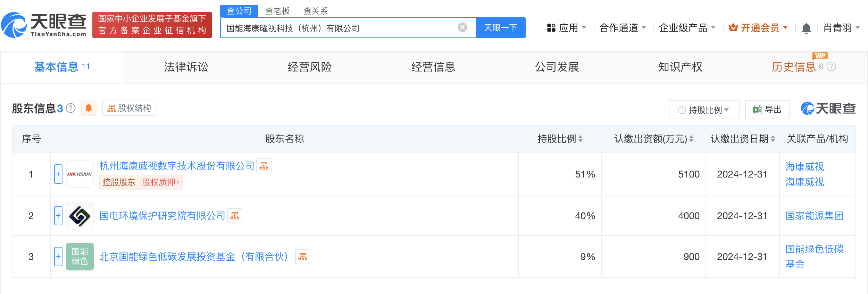Screen dimensions: 868x294
Task: Open equity chart icon beside 国电环境保护研究院有限公司
Action: click(235, 216)
